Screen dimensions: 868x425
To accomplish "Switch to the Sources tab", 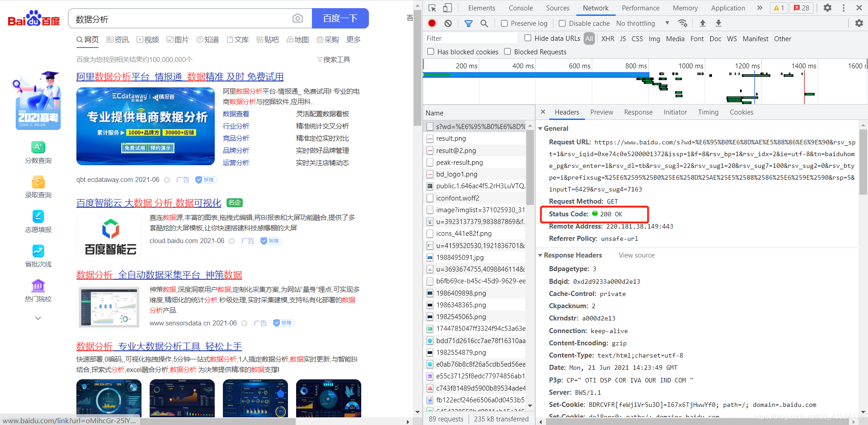I will point(557,8).
